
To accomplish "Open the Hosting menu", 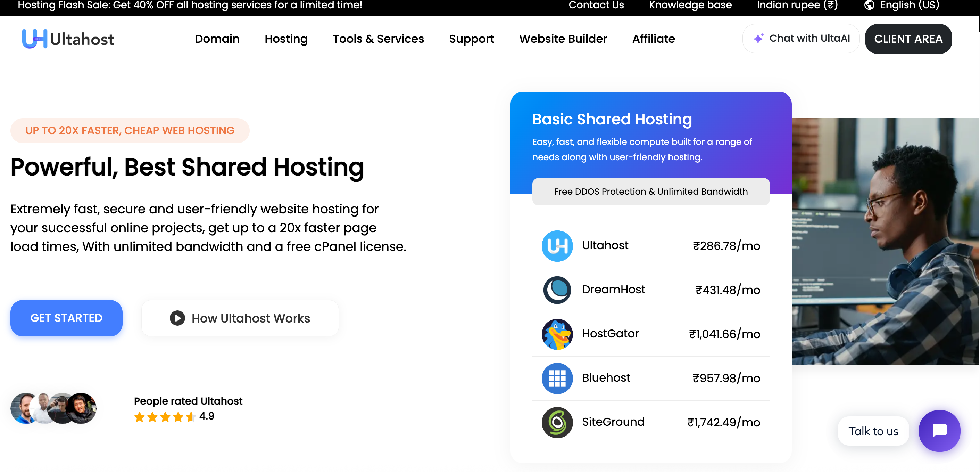I will pyautogui.click(x=286, y=39).
